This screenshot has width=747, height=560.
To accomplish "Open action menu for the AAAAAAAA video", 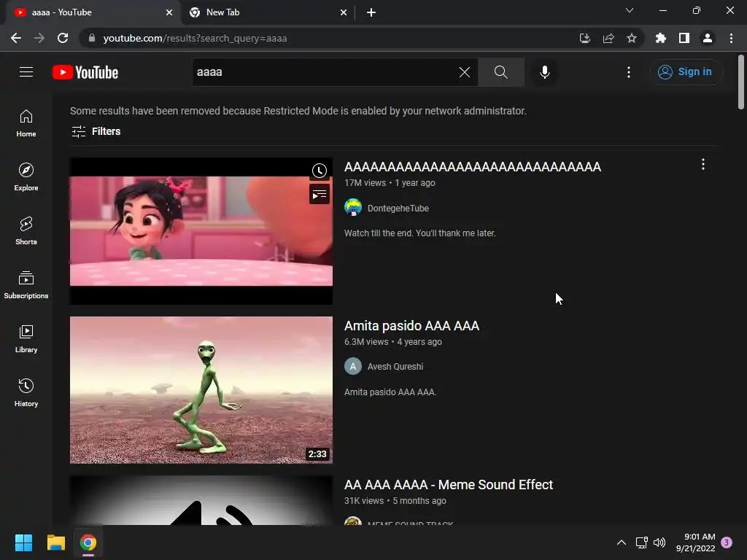I will pyautogui.click(x=703, y=165).
